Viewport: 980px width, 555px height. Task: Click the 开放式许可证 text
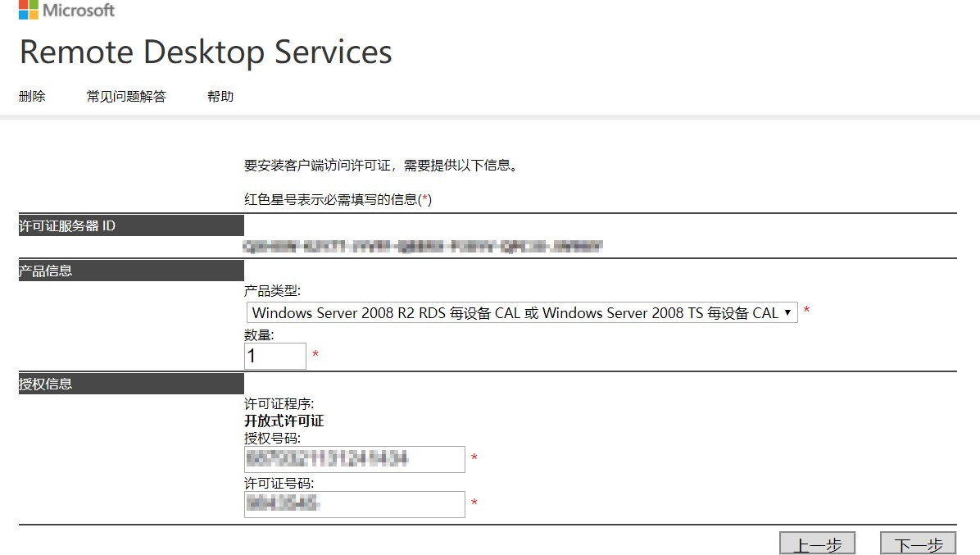[284, 421]
